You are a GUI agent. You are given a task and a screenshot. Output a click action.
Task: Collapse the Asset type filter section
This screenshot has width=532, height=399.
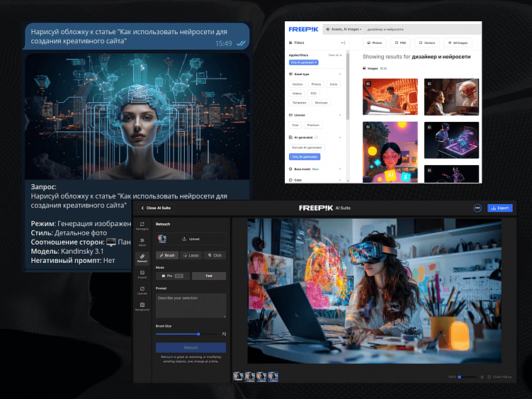point(341,74)
